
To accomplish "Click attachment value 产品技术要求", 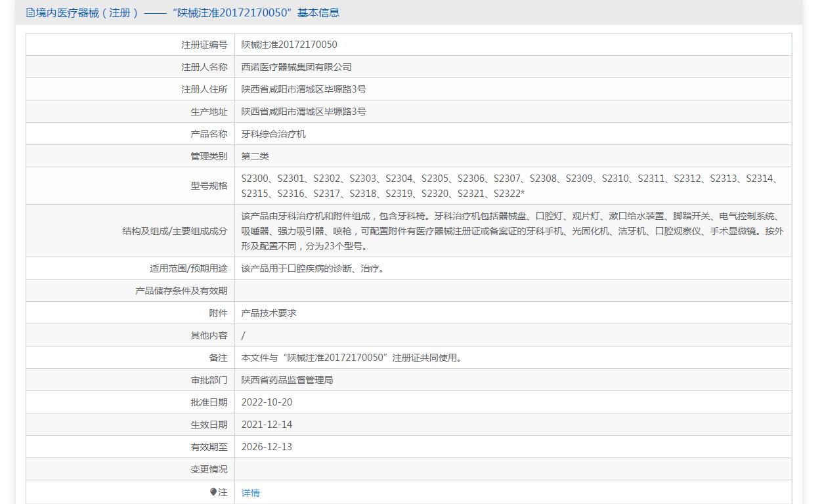I will tap(269, 313).
